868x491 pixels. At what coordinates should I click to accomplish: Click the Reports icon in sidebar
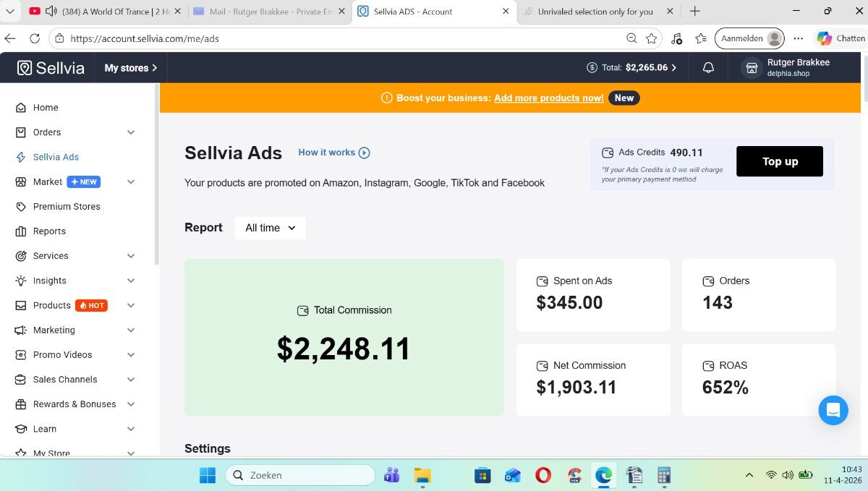pyautogui.click(x=21, y=231)
